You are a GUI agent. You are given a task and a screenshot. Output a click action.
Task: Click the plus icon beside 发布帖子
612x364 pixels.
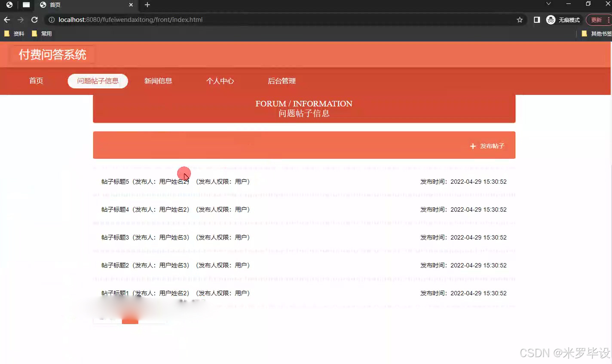473,146
